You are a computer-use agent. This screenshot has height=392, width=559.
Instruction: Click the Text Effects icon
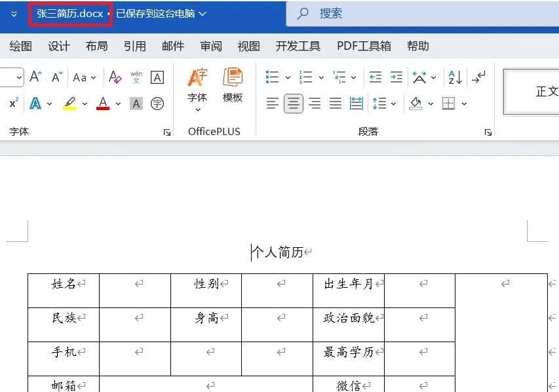pyautogui.click(x=35, y=104)
